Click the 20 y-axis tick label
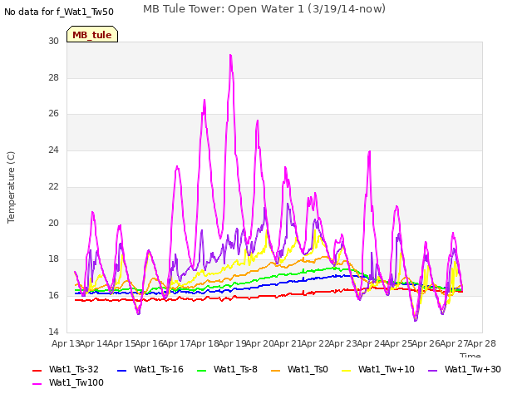Image resolution: width=532 pixels, height=399 pixels. [x=53, y=223]
